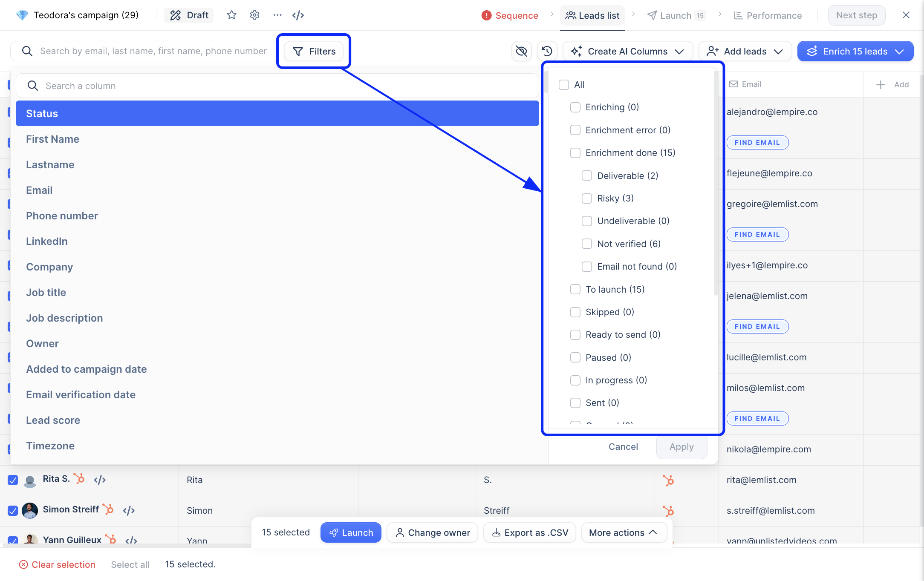
Task: Click the diamond campaign logo icon
Action: pos(22,15)
